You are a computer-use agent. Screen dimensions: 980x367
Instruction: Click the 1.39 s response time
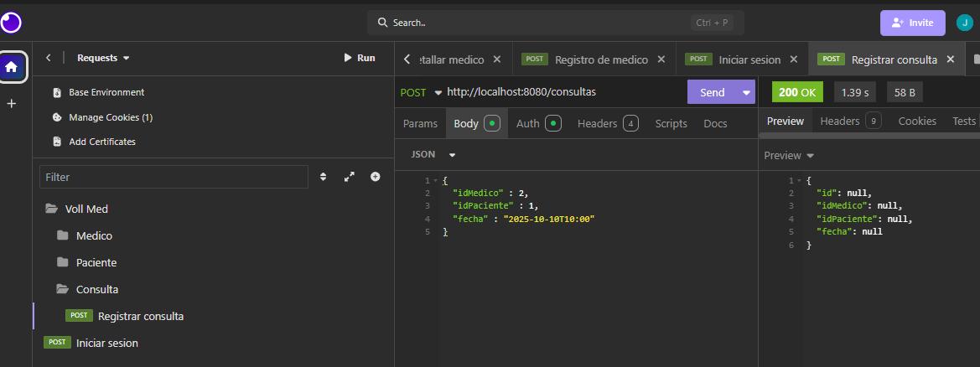[854, 92]
